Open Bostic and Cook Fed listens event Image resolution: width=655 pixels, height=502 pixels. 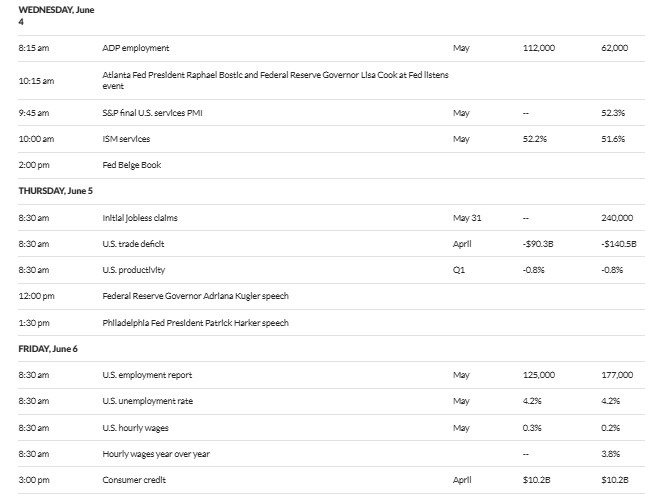(x=275, y=80)
